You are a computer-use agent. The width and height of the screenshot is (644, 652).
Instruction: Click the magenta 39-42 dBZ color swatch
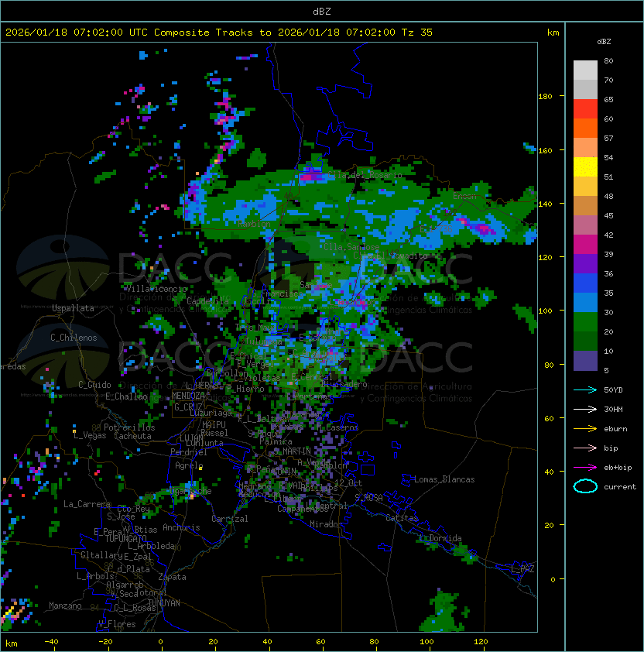[x=585, y=245]
